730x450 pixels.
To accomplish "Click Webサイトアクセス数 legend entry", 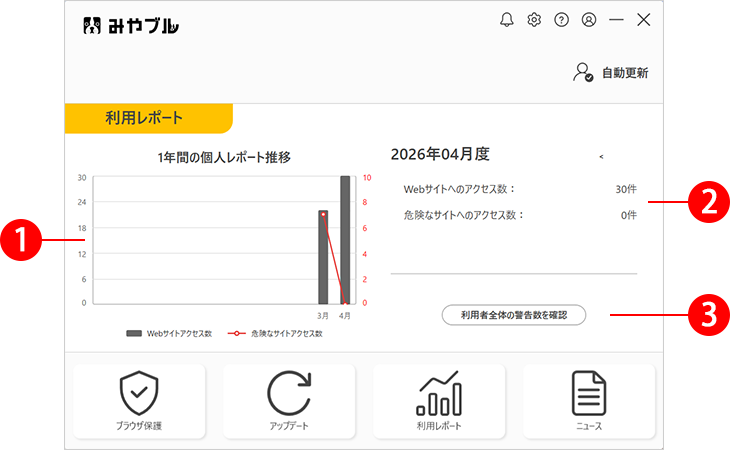I will coord(169,334).
